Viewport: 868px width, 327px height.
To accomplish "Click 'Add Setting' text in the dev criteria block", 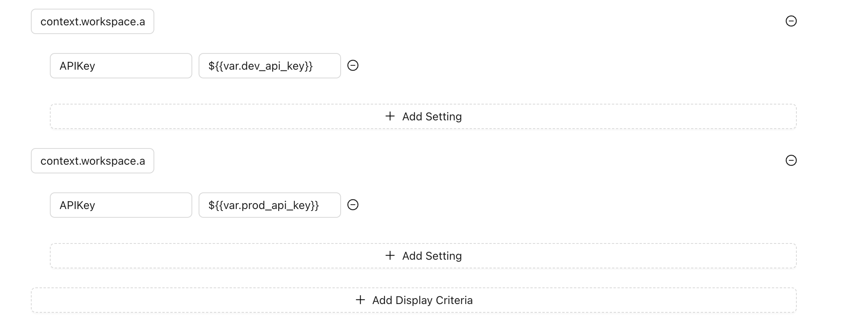I will pos(432,116).
